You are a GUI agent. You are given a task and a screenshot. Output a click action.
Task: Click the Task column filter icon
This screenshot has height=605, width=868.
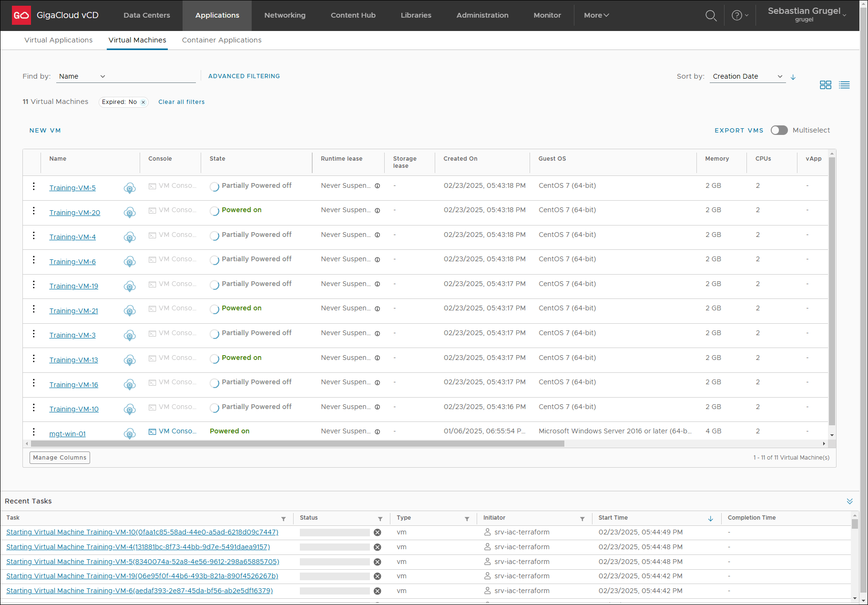point(284,519)
